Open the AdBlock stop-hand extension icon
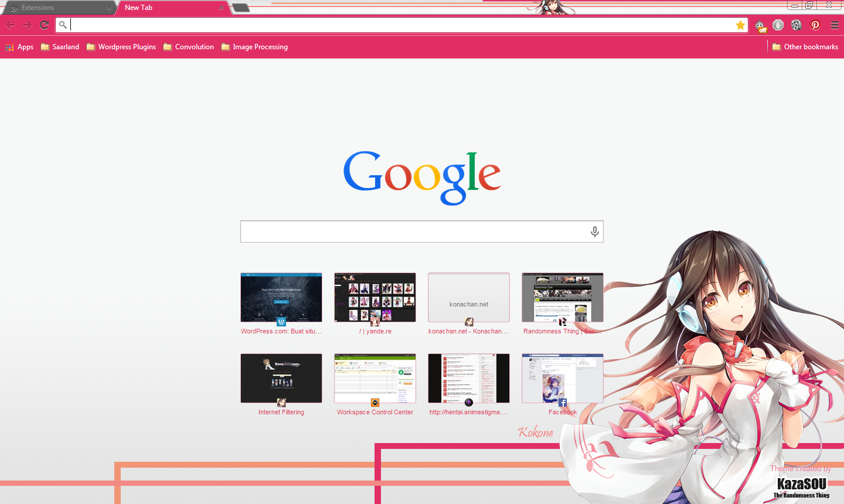Viewport: 844px width, 504px height. coord(778,25)
